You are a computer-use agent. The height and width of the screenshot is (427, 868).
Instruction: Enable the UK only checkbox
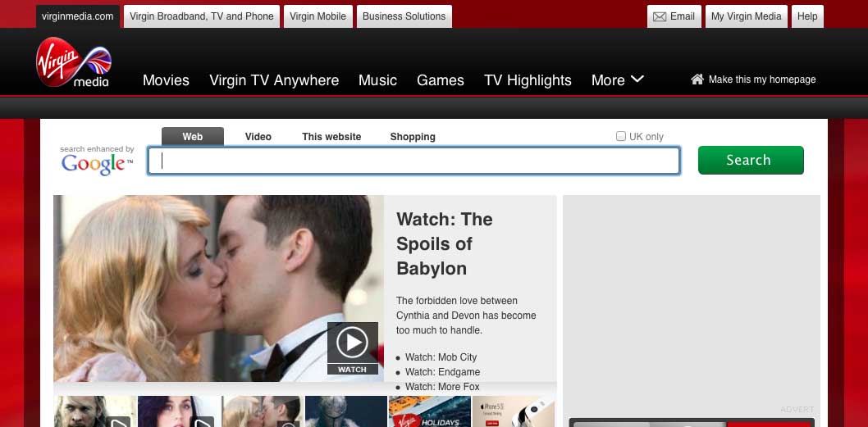coord(620,136)
